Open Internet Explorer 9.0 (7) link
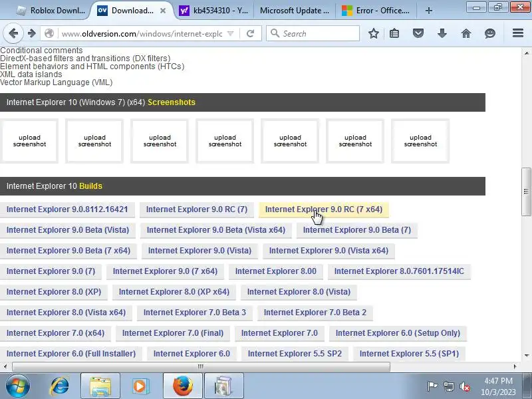The height and width of the screenshot is (399, 532). (51, 271)
